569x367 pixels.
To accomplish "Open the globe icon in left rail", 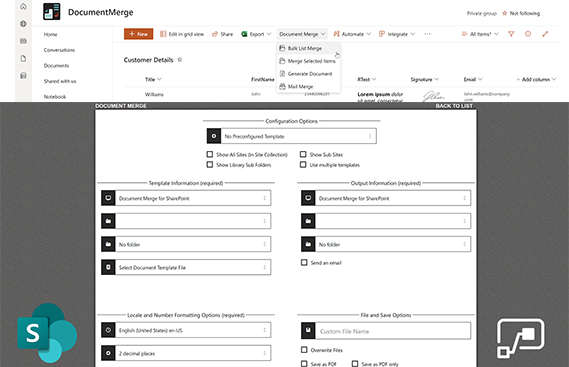I will point(23,24).
